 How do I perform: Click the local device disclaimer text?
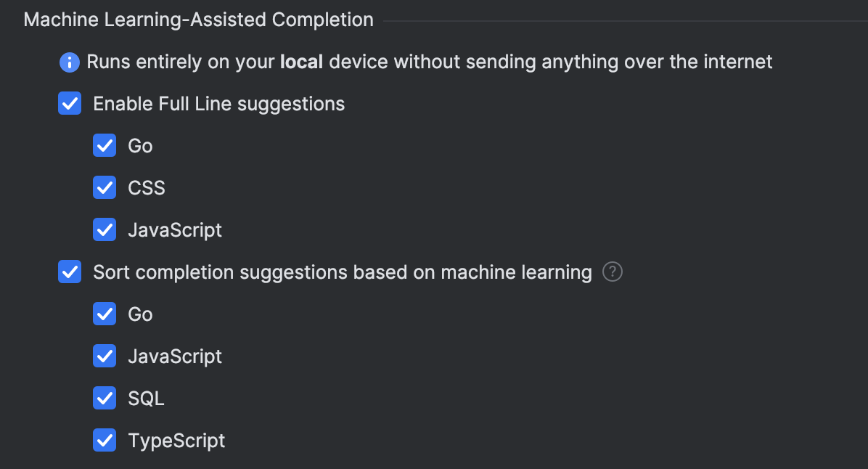point(428,62)
